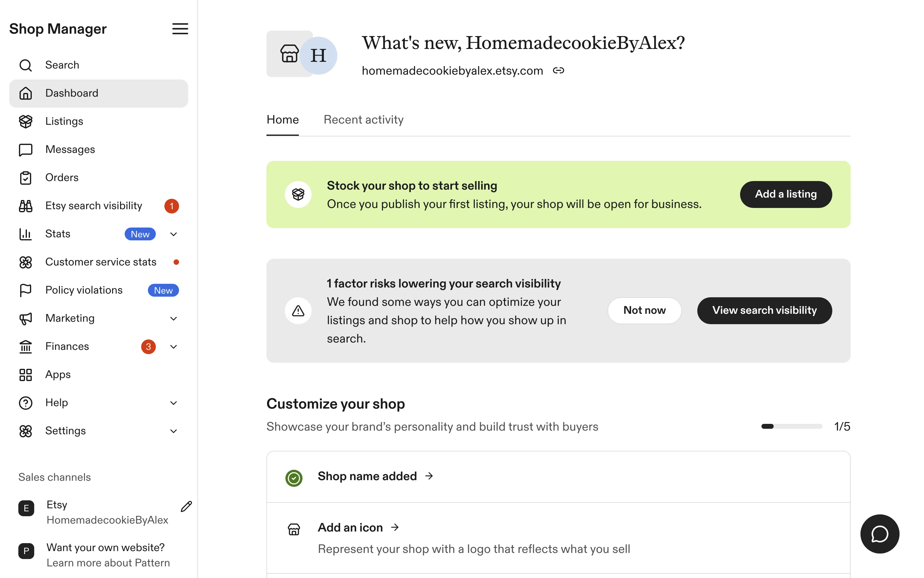Click Learn more about Pattern link
Screen dimensions: 924x578
tap(108, 563)
